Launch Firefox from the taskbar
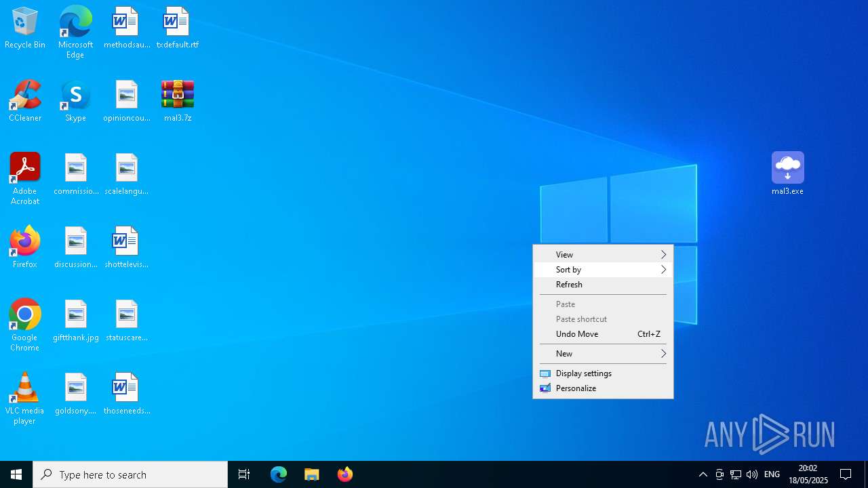The image size is (868, 488). 345,474
